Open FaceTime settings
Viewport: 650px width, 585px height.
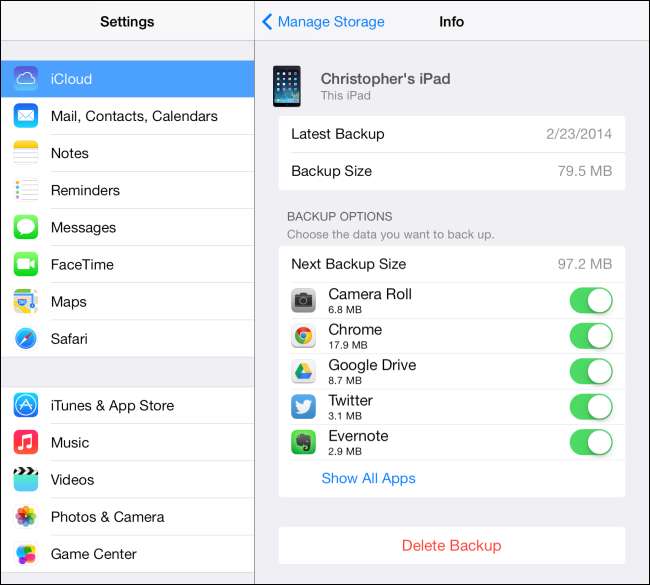pyautogui.click(x=128, y=264)
